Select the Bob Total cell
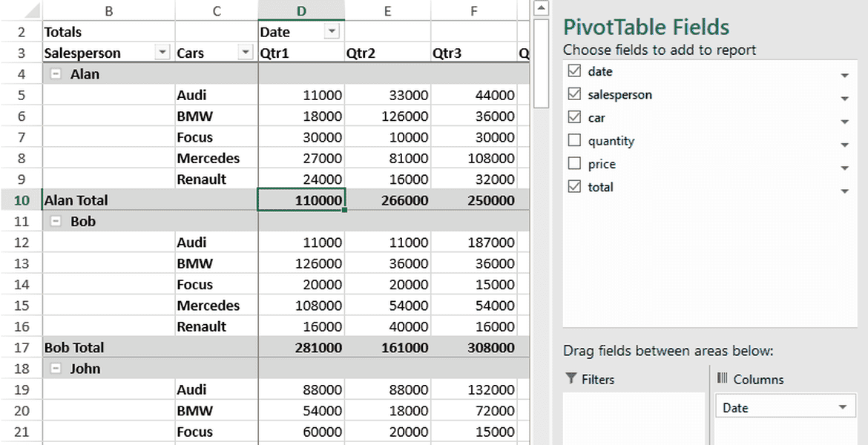Viewport: 868px width, 445px height. point(89,347)
